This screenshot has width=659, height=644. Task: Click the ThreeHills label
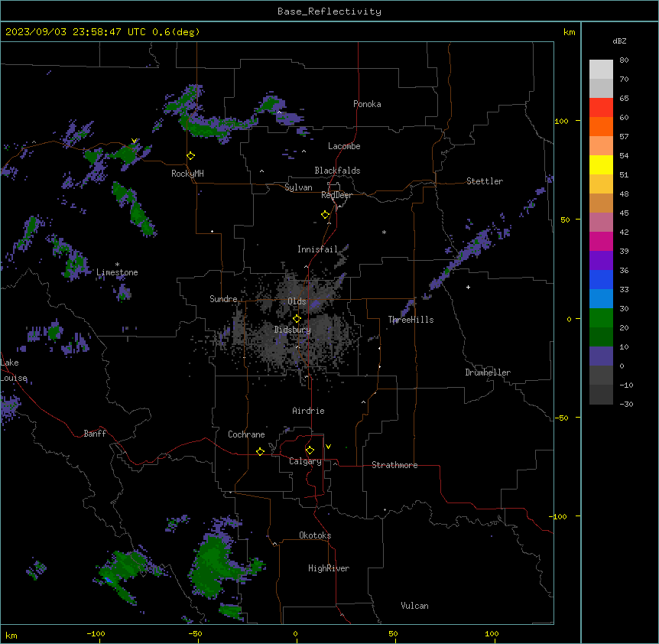(x=411, y=320)
